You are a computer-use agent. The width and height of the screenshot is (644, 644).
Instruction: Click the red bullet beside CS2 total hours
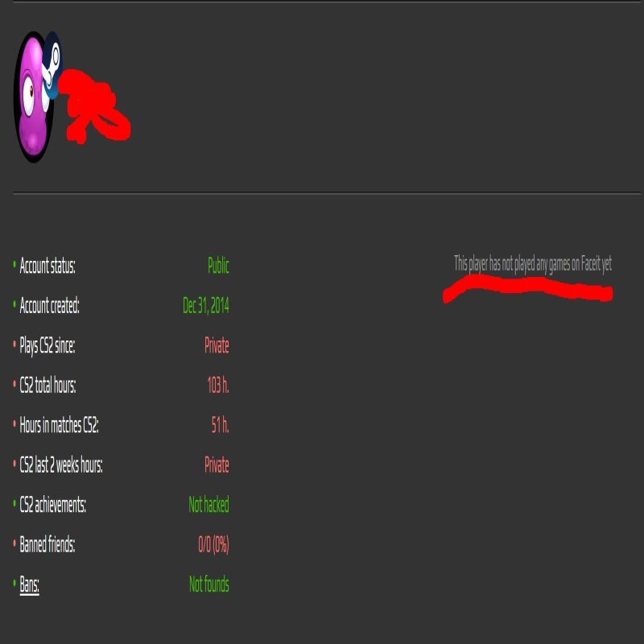[14, 385]
